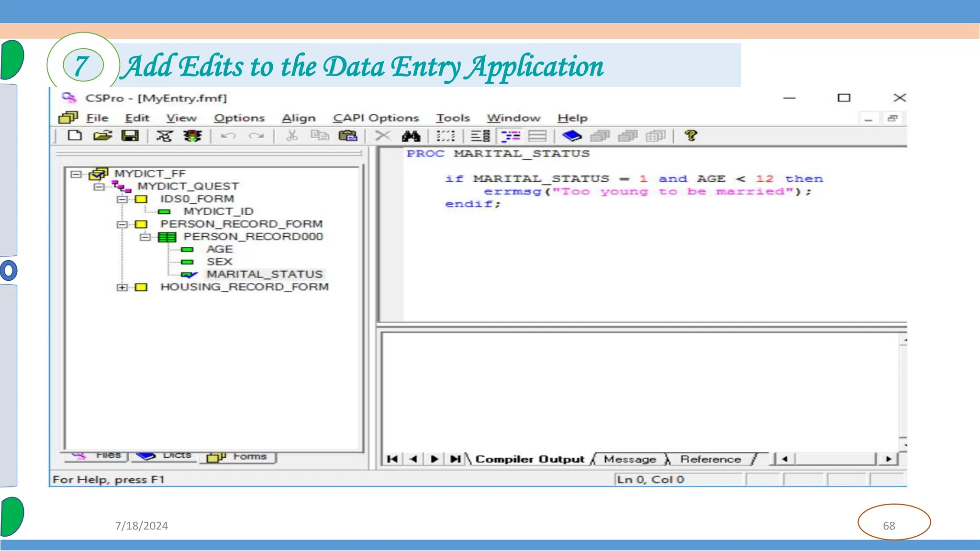The width and height of the screenshot is (980, 551).
Task: Switch to the Compiler Output tab
Action: click(x=530, y=459)
